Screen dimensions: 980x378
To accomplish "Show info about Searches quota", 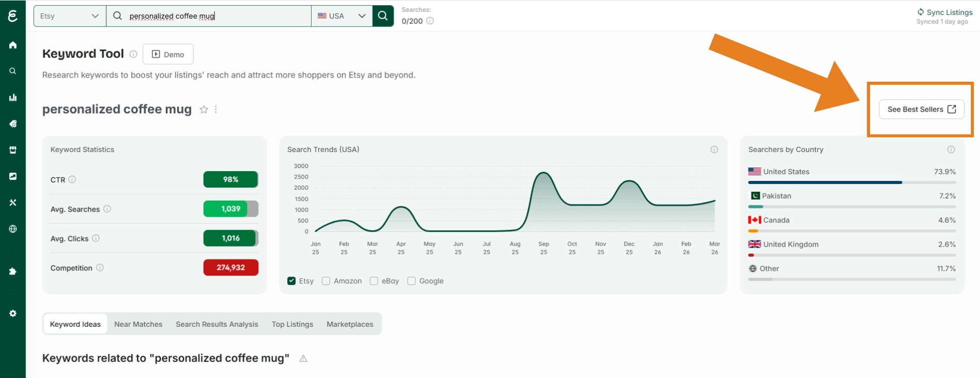I will [430, 21].
